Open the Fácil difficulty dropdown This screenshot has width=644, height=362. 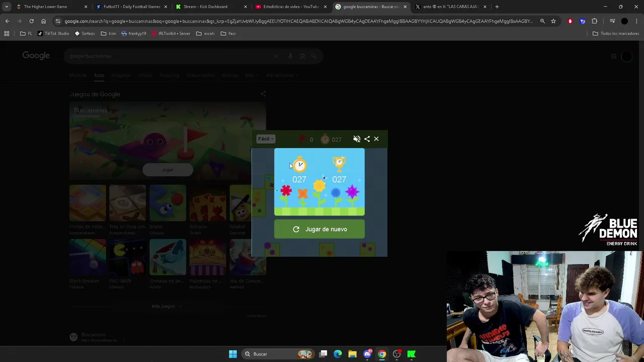tap(266, 139)
